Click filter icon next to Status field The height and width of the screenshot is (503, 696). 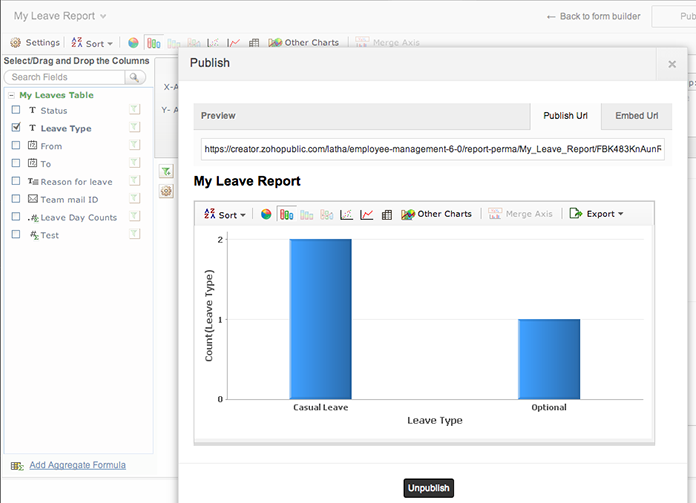click(x=134, y=110)
